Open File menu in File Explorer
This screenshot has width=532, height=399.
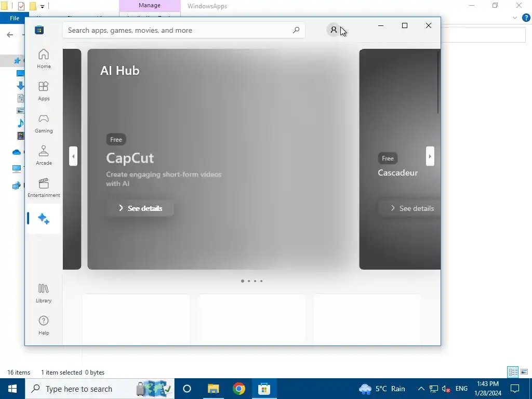coord(14,18)
